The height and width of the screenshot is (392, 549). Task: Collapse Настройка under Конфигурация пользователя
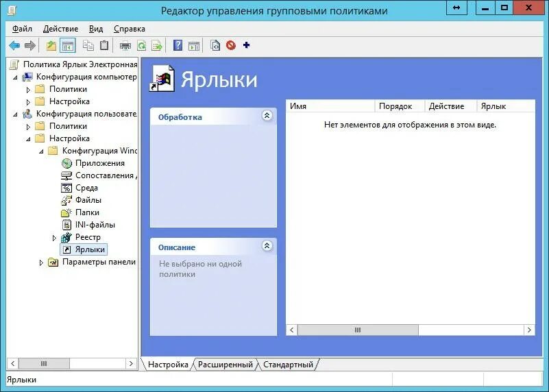28,139
